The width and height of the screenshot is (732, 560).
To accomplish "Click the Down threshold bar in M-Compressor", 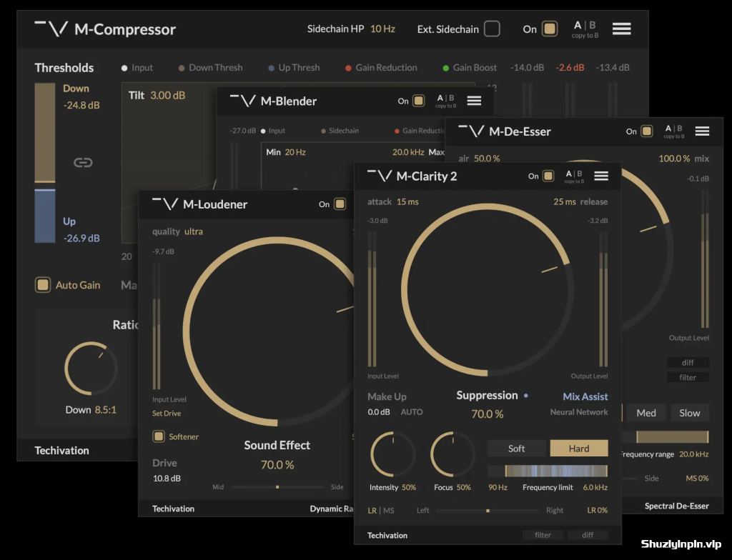I will coord(45,133).
